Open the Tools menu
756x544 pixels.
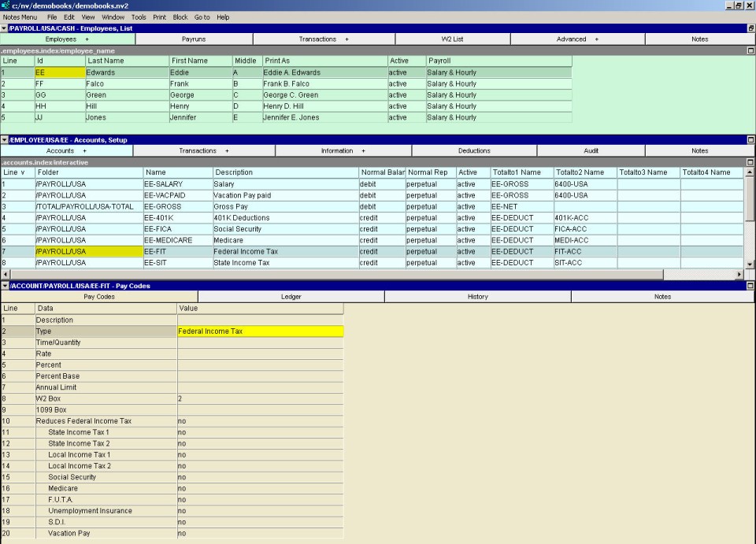click(139, 17)
